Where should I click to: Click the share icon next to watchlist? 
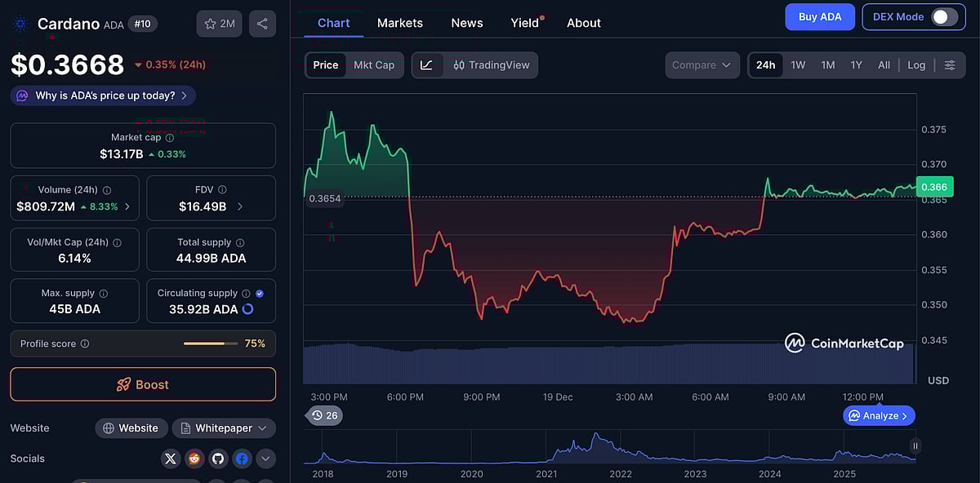(262, 24)
